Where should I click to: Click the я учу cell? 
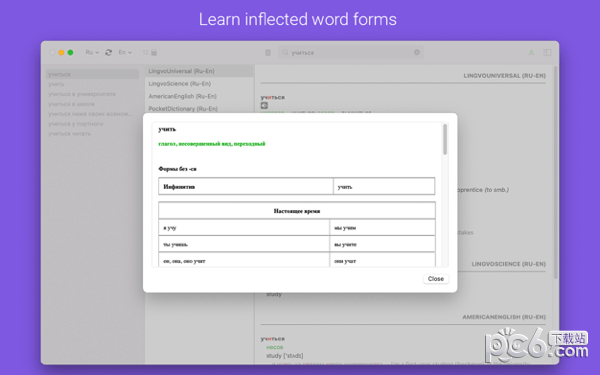coord(244,228)
